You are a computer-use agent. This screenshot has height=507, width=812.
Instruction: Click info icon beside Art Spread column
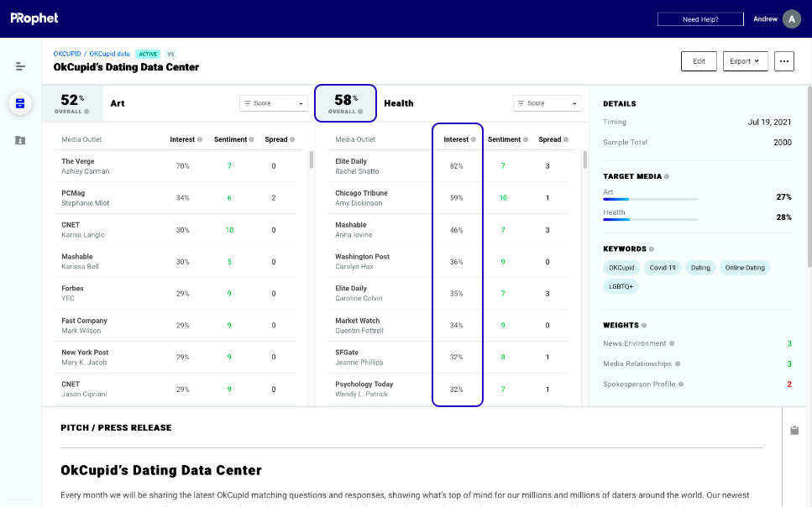click(x=292, y=139)
